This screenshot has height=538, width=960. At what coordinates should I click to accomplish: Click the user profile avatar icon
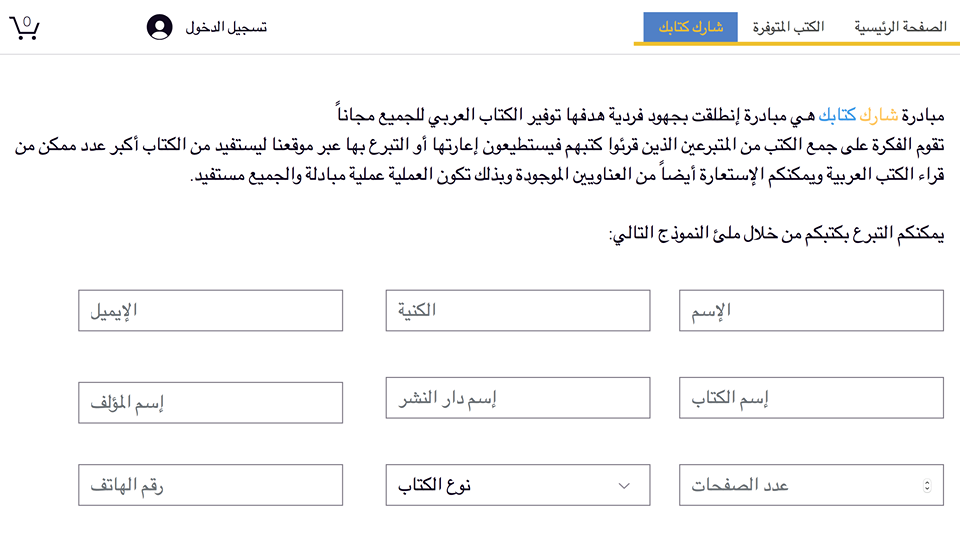pos(159,27)
